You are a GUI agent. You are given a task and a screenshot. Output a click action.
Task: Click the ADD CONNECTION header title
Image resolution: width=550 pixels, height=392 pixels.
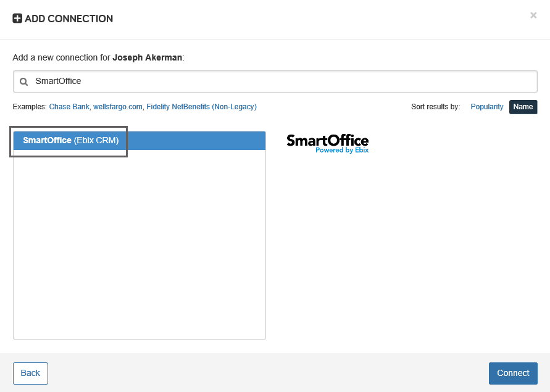[x=68, y=19]
